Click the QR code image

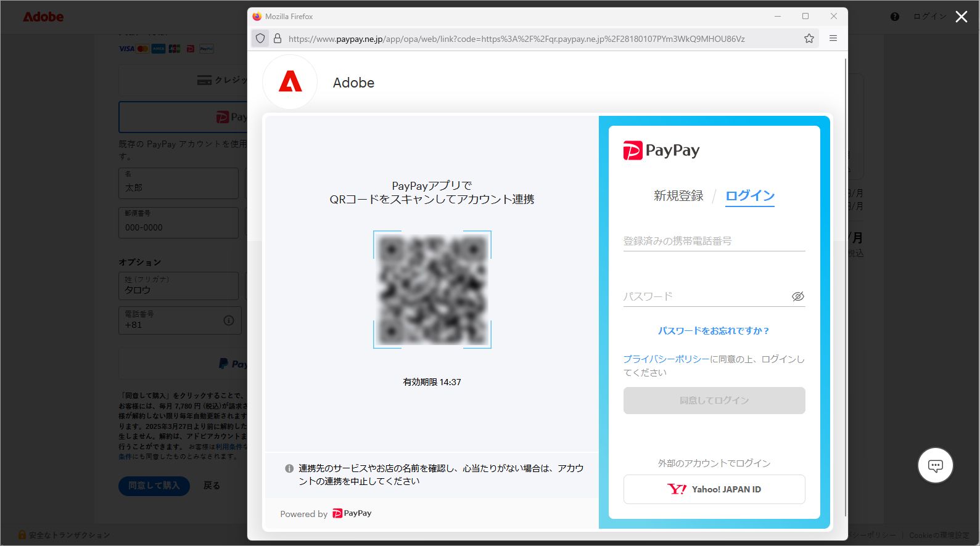click(x=432, y=290)
